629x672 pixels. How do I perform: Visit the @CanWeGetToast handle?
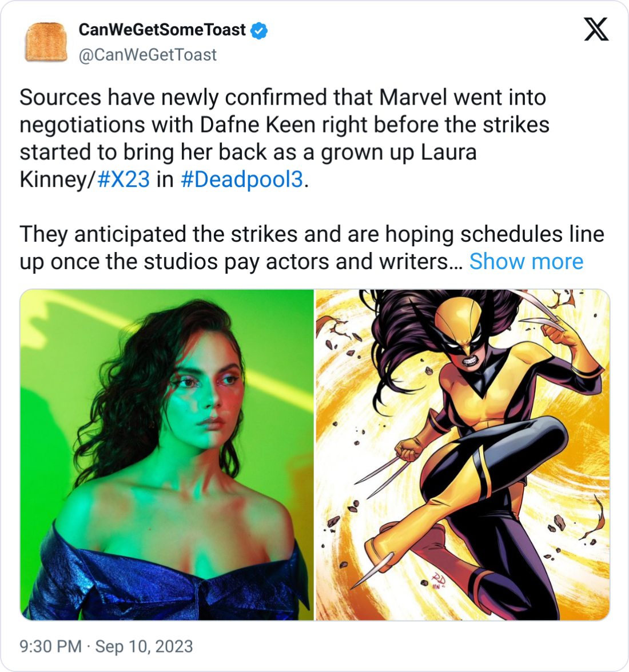[148, 55]
